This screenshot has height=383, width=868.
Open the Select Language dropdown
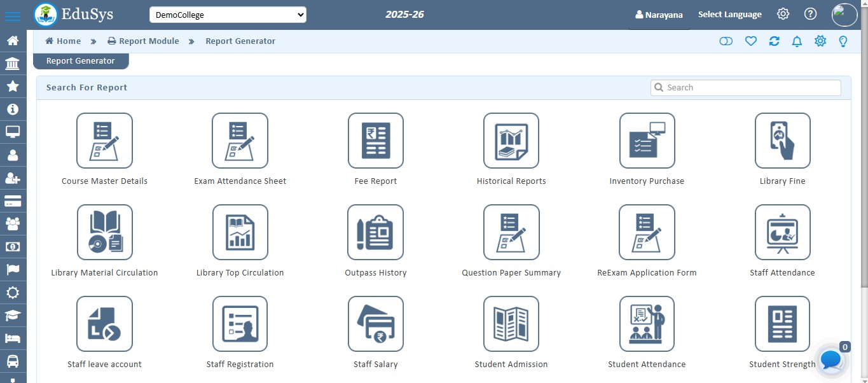729,15
